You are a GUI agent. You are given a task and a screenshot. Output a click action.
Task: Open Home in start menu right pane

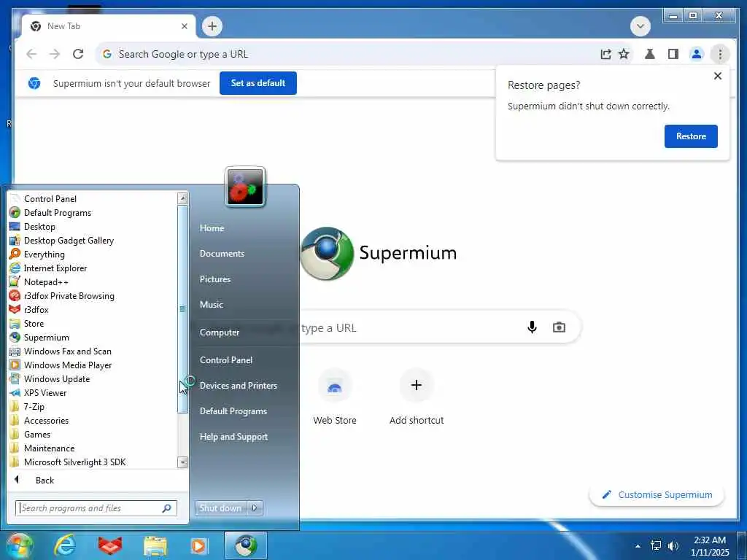point(212,228)
